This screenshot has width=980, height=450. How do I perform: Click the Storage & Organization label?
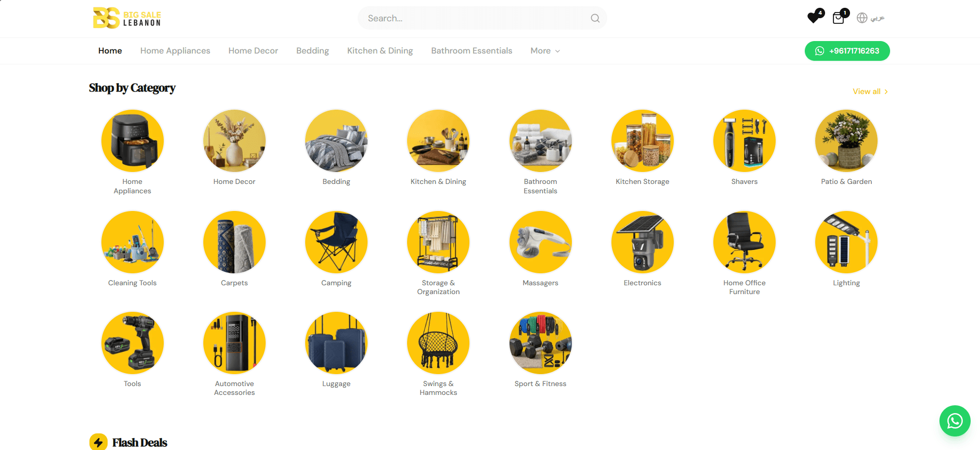click(438, 287)
